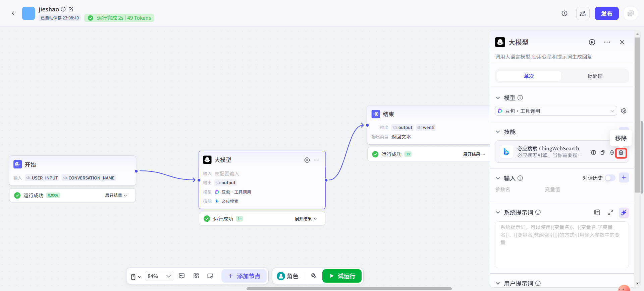This screenshot has height=291, width=644.
Task: Click the 运行完成 status badge
Action: 119,18
